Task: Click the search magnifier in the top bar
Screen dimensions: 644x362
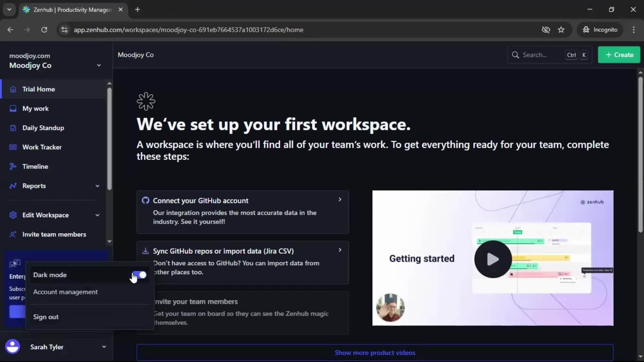Action: tap(516, 55)
